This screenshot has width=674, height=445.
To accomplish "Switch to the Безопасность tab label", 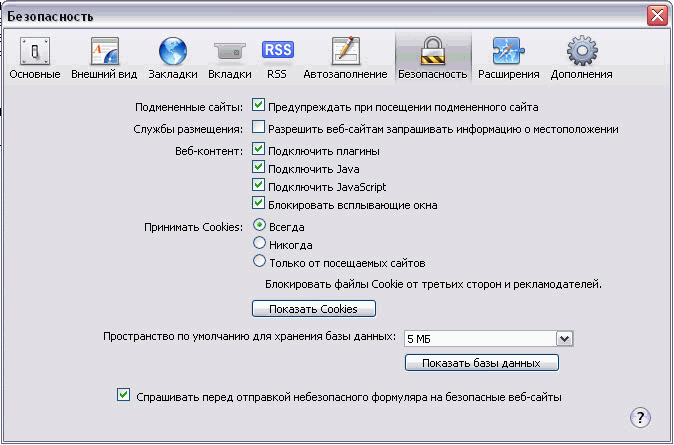I will (x=432, y=74).
